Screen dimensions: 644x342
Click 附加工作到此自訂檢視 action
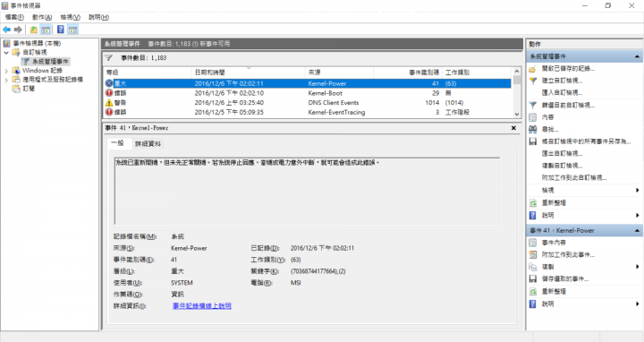point(573,177)
